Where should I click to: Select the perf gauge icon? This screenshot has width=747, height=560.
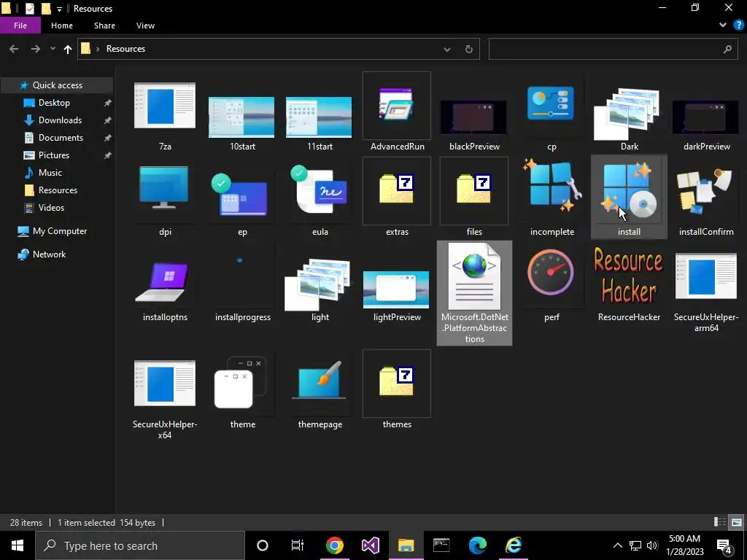(551, 273)
